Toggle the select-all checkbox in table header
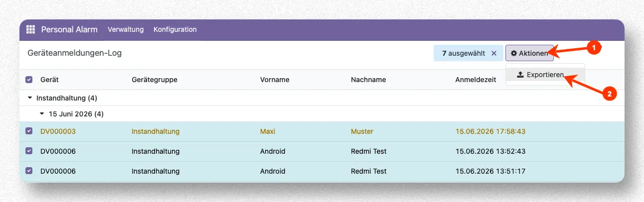Screen dimensions: 644x202 [29, 80]
